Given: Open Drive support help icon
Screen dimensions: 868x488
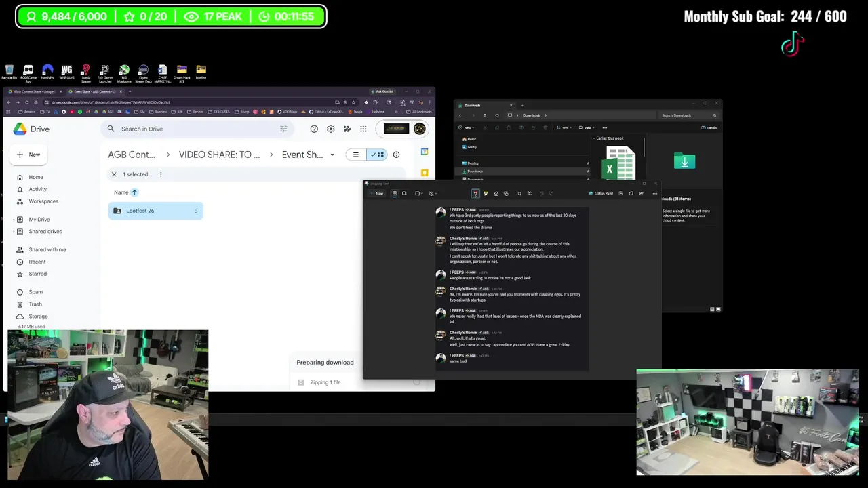Looking at the screenshot, I should pos(314,129).
